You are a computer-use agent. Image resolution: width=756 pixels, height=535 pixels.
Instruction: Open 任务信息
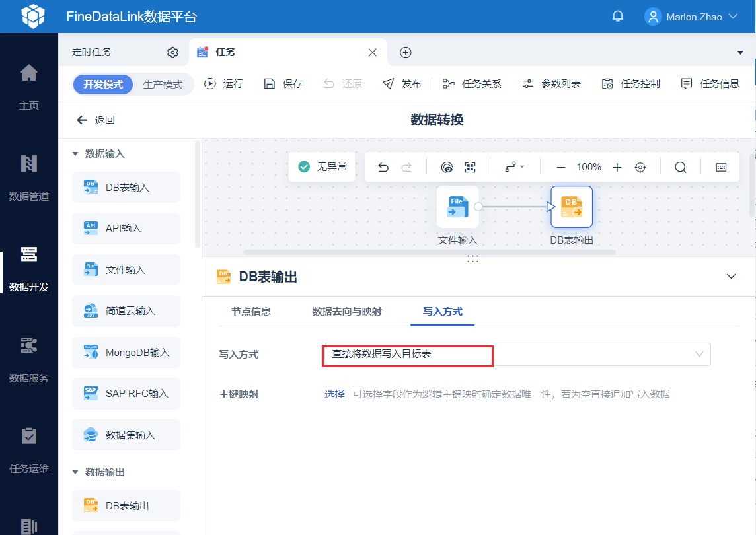[x=710, y=84]
